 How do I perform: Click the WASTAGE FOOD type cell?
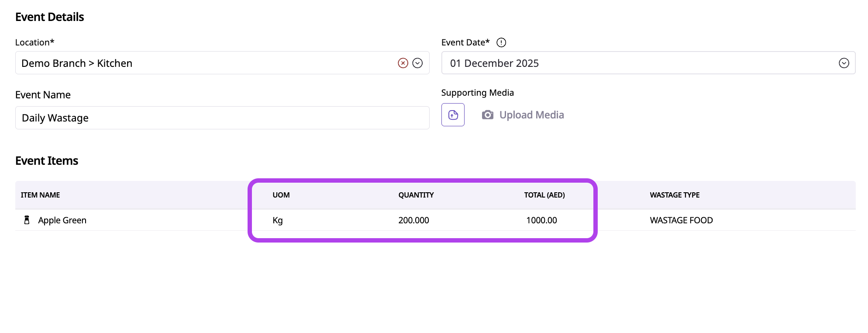click(681, 220)
